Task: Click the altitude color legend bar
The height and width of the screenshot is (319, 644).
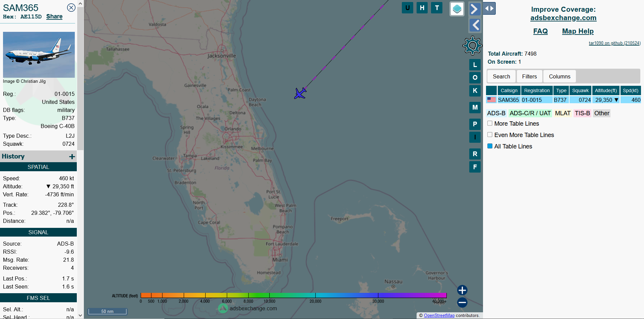Action: (293, 295)
